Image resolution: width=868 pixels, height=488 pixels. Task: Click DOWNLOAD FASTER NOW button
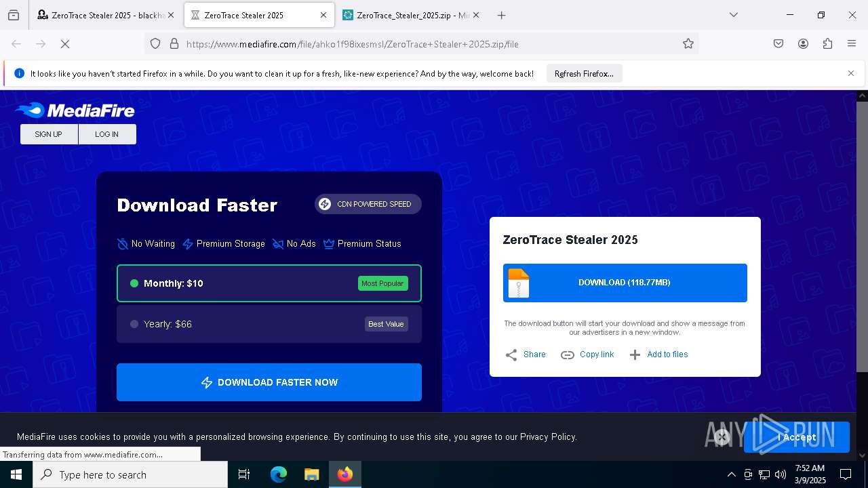click(x=269, y=382)
